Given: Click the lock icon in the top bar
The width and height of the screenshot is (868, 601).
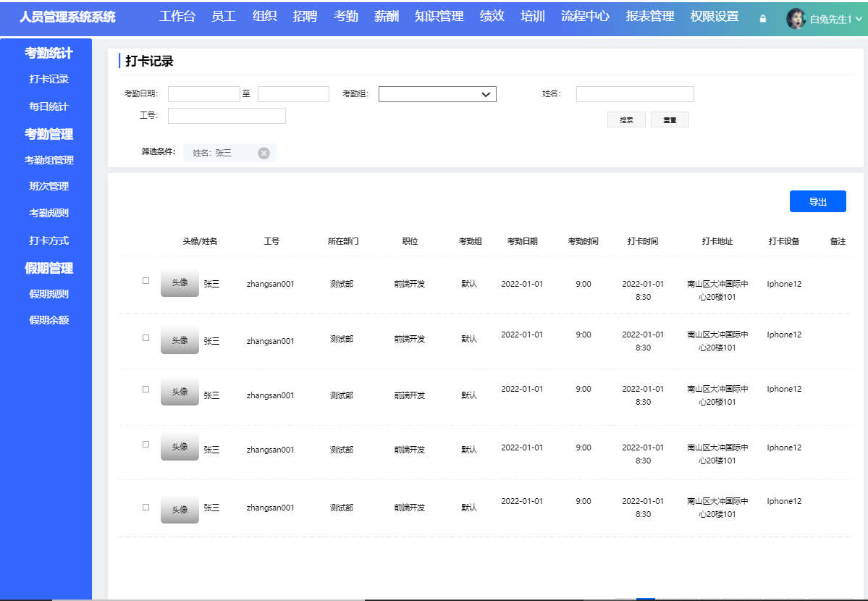Looking at the screenshot, I should point(762,20).
